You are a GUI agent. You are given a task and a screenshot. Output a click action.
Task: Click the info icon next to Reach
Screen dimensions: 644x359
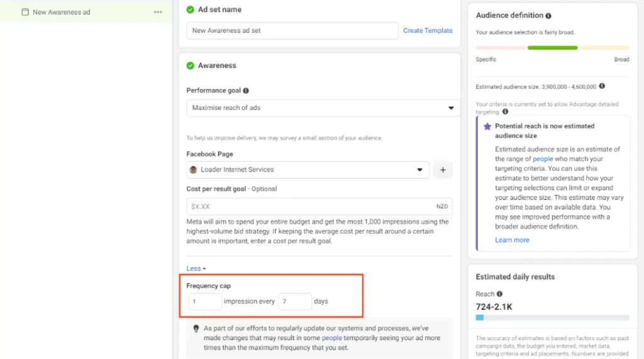tap(499, 294)
